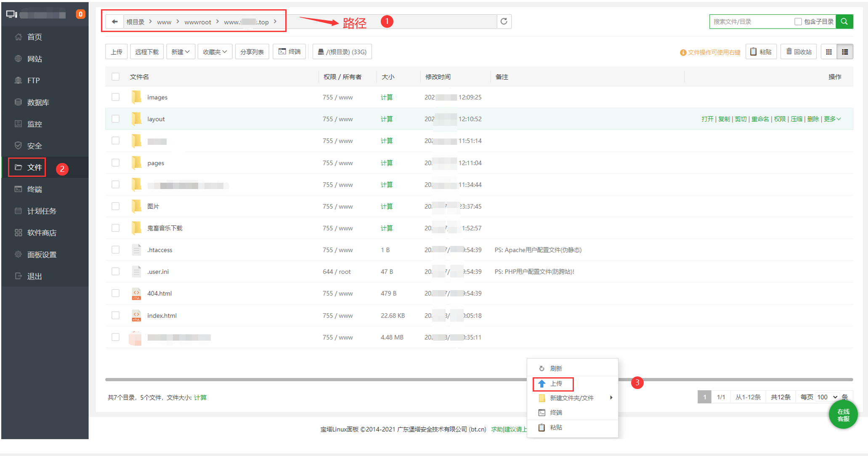Open the 鬼畜音乐下载 folder icon
The height and width of the screenshot is (456, 868).
click(136, 228)
